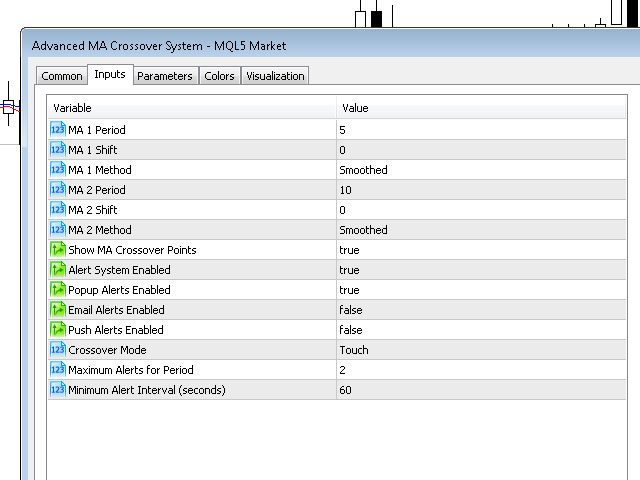
Task: Select the Show MA Crossover Points label
Action: (x=132, y=250)
